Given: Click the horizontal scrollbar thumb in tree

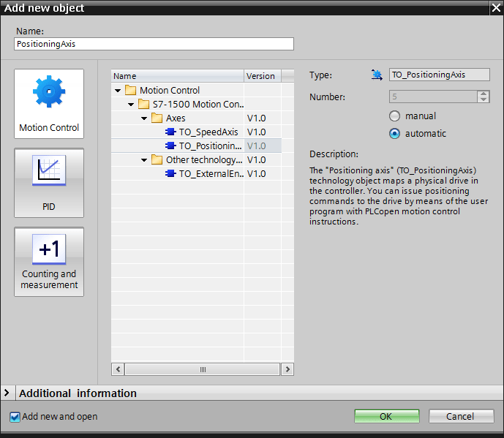Looking at the screenshot, I should (203, 370).
